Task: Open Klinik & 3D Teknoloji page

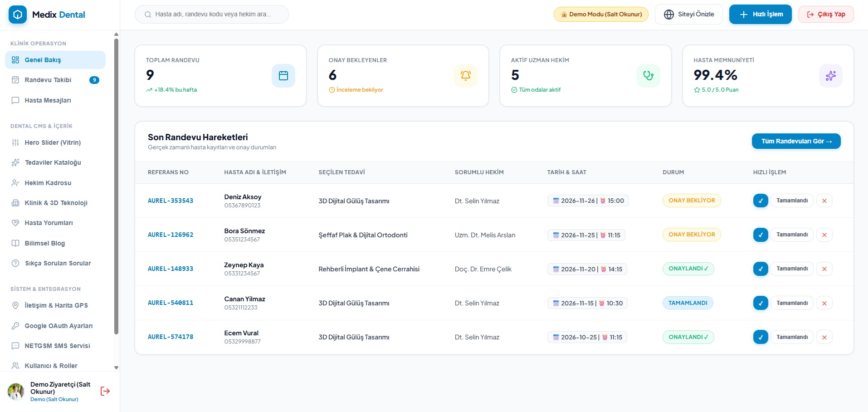Action: (55, 203)
